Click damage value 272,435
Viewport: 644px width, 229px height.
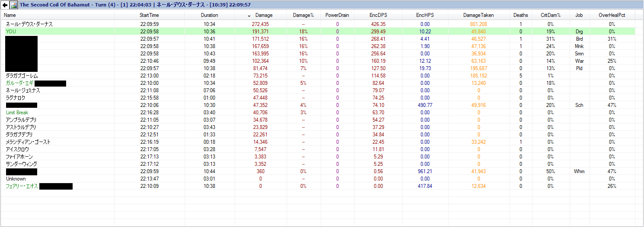tap(260, 24)
